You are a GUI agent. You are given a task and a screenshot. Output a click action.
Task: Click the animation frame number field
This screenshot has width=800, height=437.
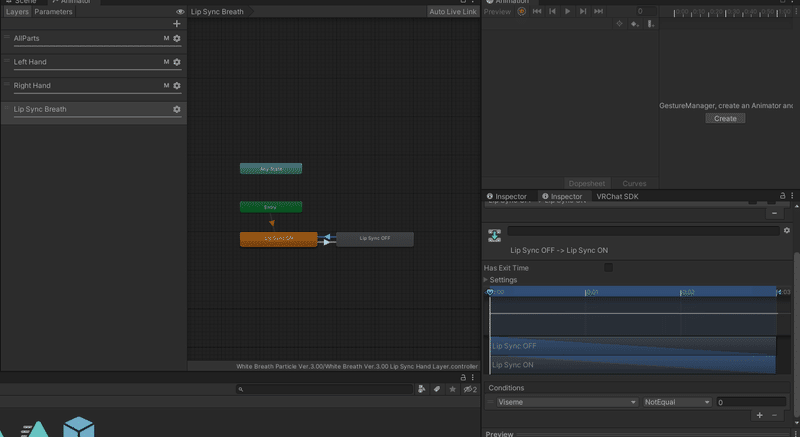click(x=640, y=11)
